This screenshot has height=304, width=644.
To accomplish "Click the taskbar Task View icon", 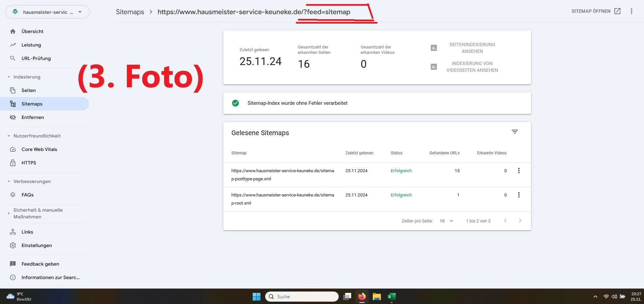I will tap(347, 297).
